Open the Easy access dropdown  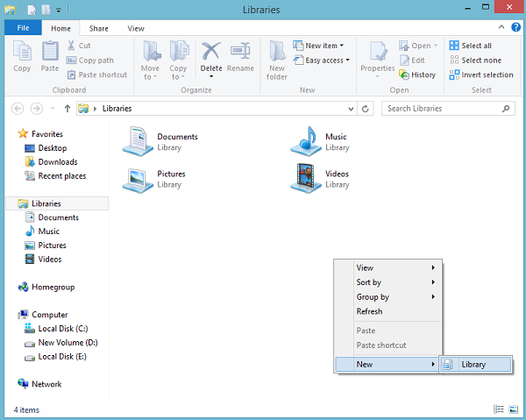(x=347, y=60)
